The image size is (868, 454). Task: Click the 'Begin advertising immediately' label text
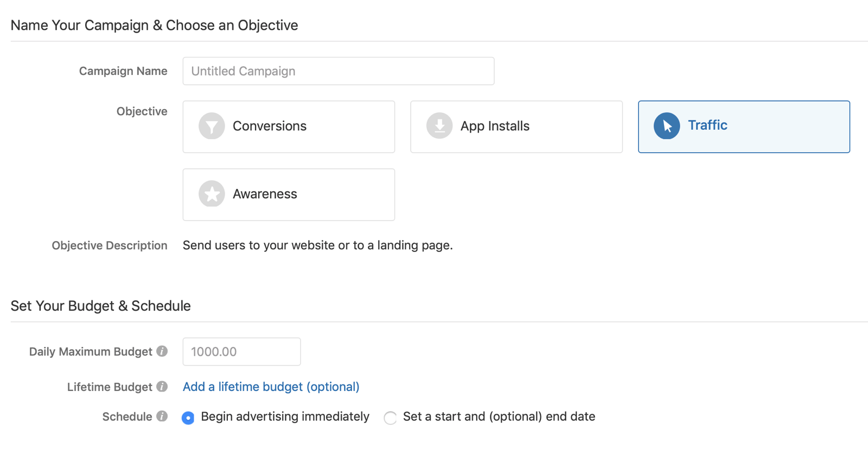285,417
